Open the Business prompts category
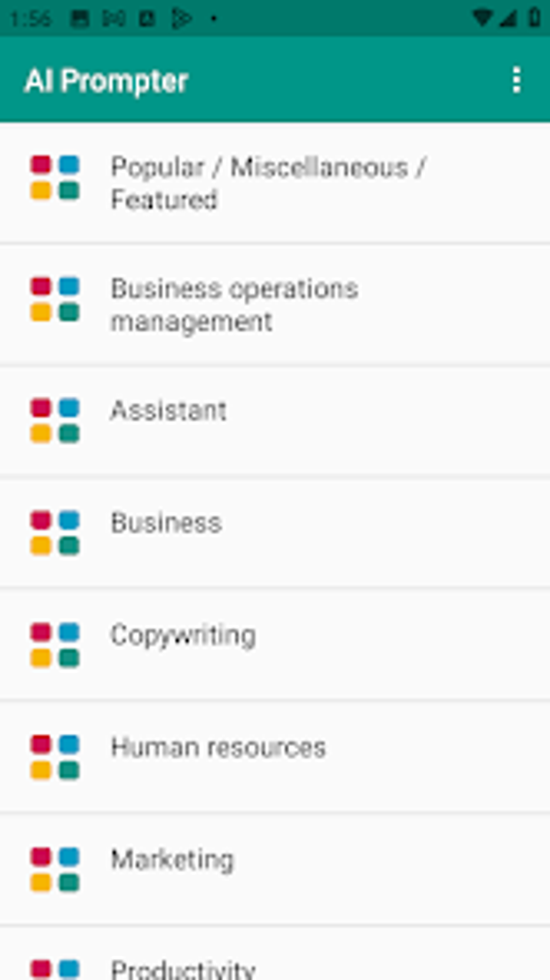 pos(166,523)
